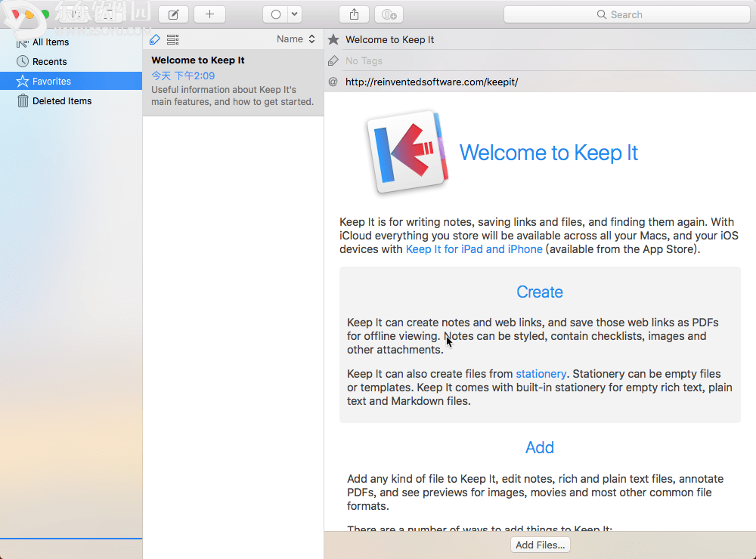This screenshot has width=756, height=559.
Task: Create a new note with the compose icon
Action: [x=174, y=14]
